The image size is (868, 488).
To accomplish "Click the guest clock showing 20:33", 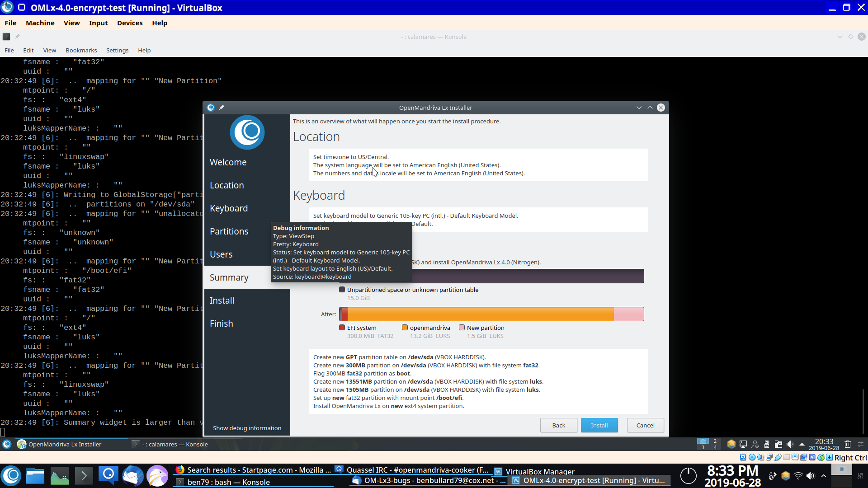I will 824,444.
